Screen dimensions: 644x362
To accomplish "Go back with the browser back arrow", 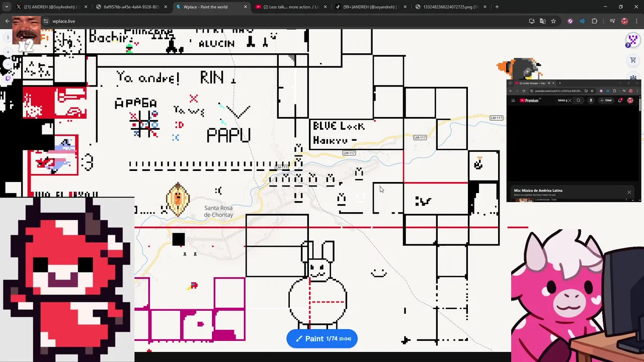I will 7,21.
